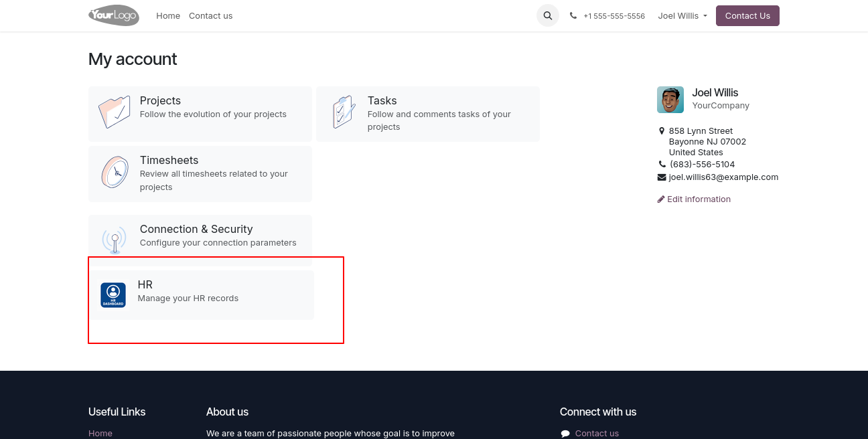
Task: Open the footer Home link
Action: click(100, 433)
